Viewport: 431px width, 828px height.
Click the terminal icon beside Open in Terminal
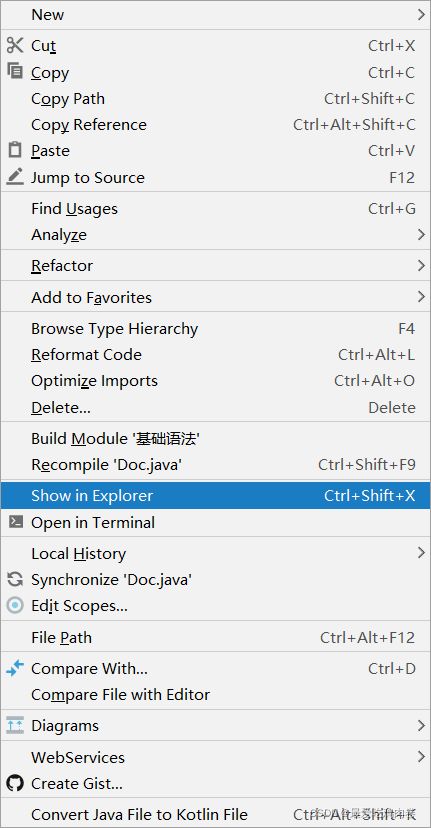16,522
